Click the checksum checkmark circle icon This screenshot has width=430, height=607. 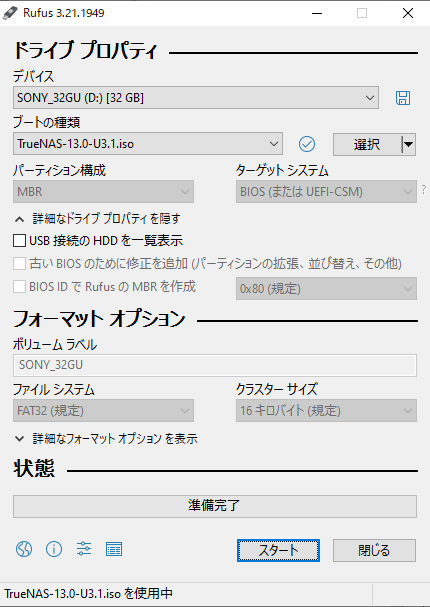[307, 144]
